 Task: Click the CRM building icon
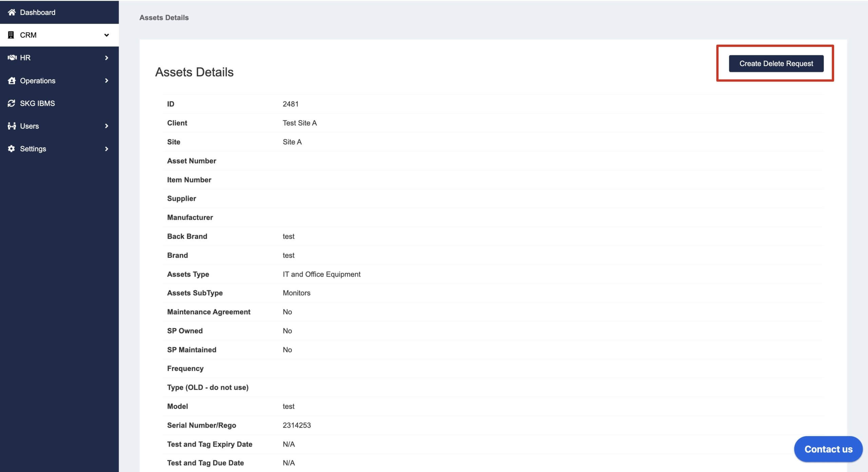[11, 35]
